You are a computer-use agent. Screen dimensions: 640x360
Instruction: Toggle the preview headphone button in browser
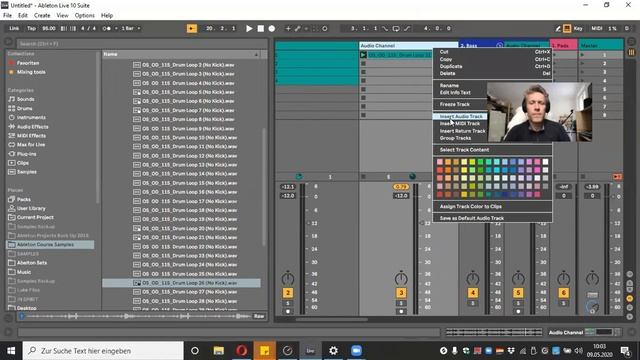pyautogui.click(x=22, y=316)
